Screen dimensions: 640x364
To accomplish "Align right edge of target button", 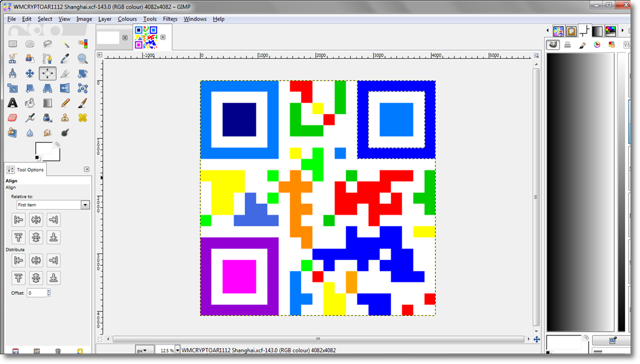I will [53, 220].
